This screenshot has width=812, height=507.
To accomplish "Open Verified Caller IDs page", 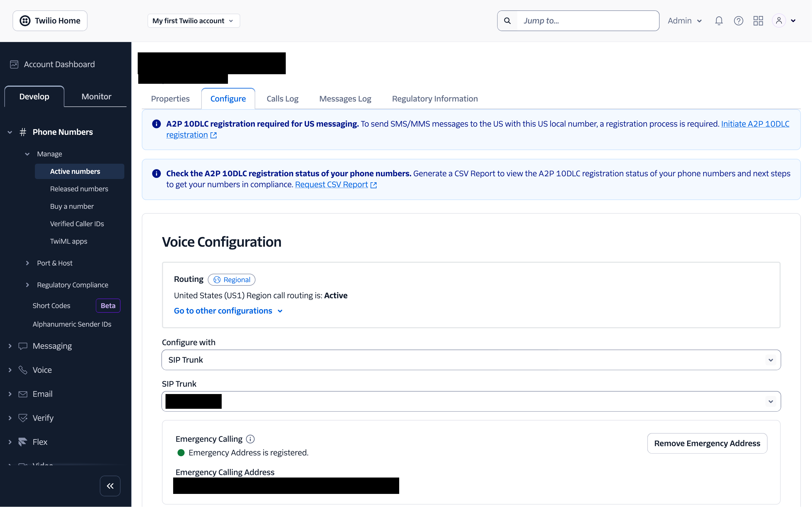I will 77,224.
